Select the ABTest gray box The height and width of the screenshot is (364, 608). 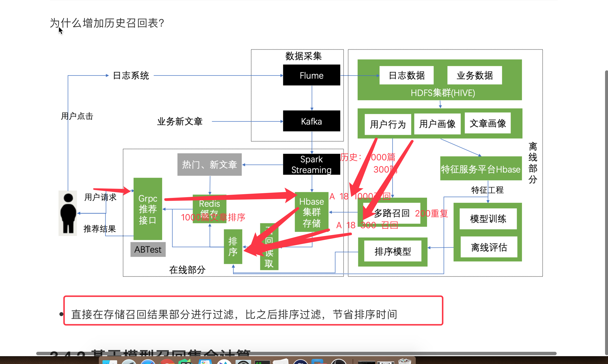(148, 249)
